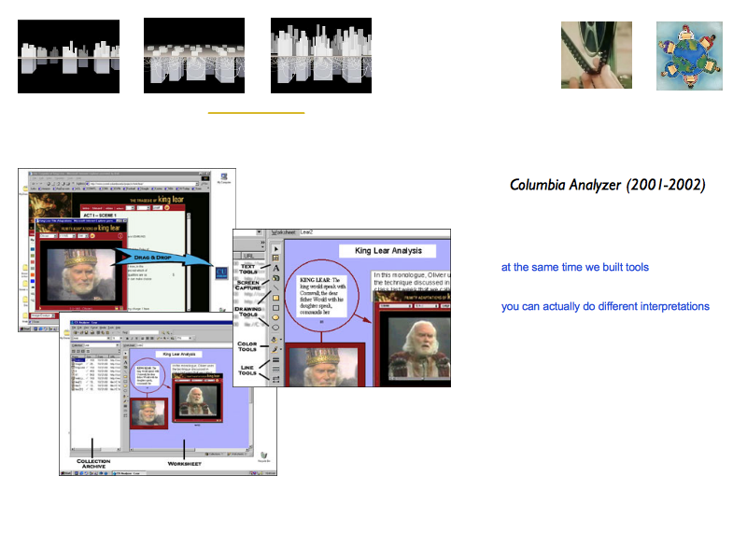Click the screen capture tool in enlarged toolbar
Image resolution: width=747 pixels, height=560 pixels.
(275, 278)
